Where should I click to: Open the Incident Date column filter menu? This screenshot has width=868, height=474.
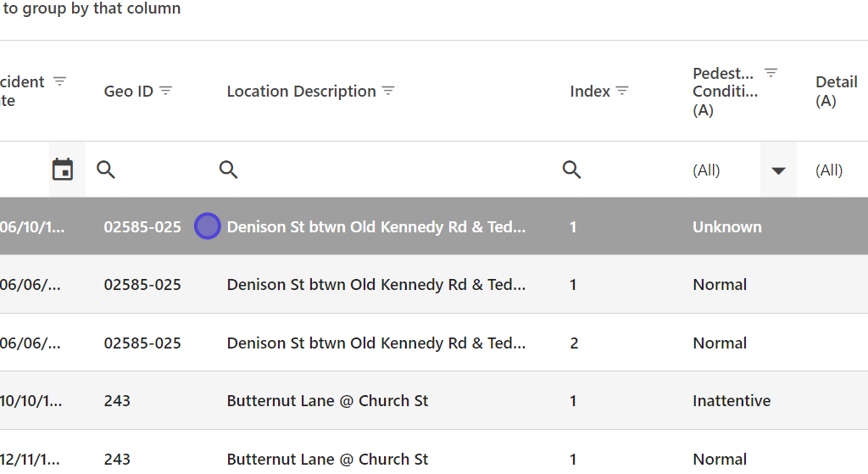tap(59, 81)
